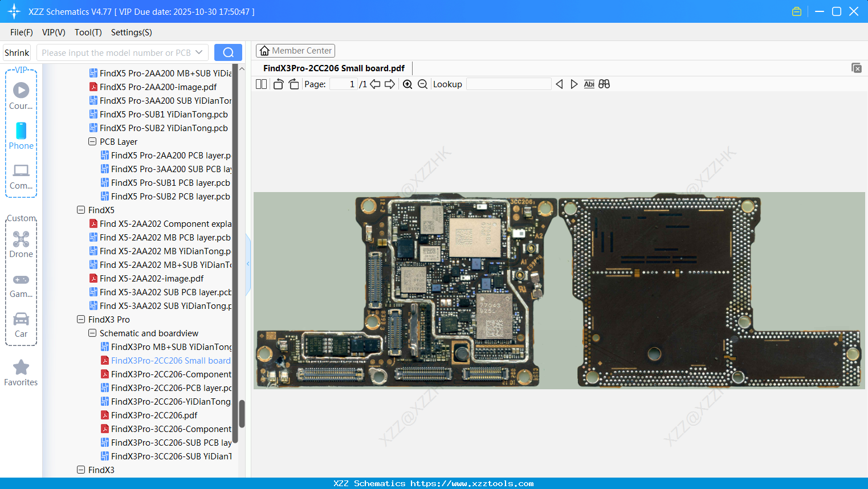Zoom in on the board photo
The width and height of the screenshot is (868, 489).
tap(407, 84)
